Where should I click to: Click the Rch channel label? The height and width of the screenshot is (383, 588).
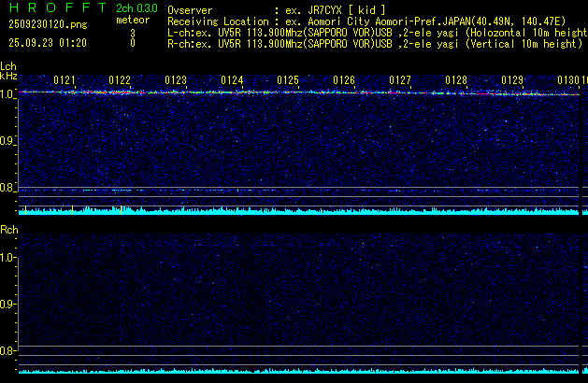tap(9, 230)
